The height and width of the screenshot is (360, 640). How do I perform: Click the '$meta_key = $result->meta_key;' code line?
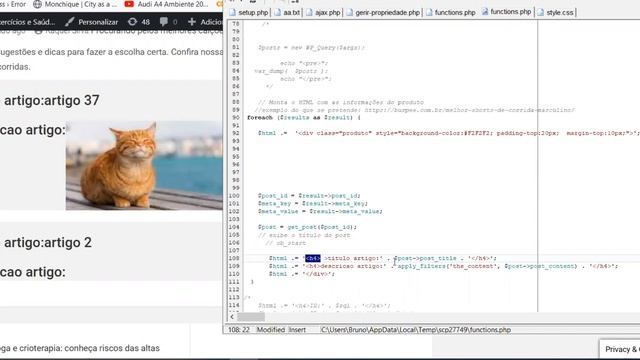tap(313, 203)
